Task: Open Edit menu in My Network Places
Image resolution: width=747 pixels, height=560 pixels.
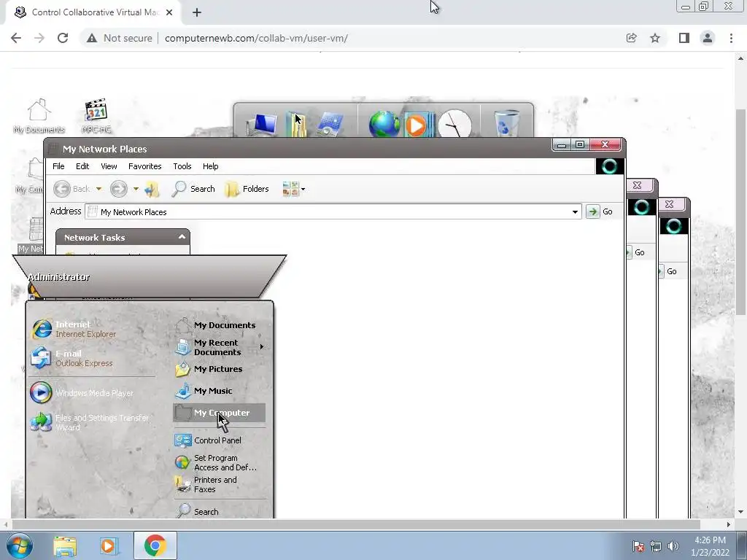Action: pyautogui.click(x=82, y=166)
